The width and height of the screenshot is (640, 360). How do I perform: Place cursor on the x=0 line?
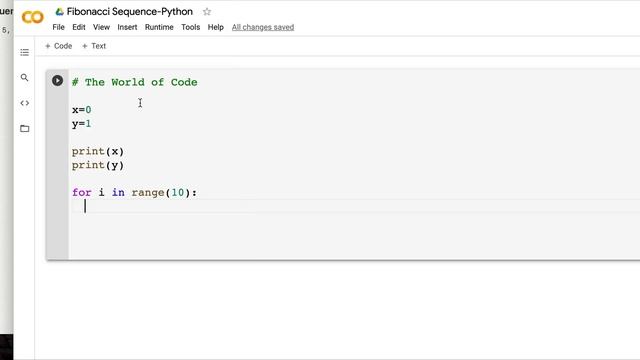82,110
